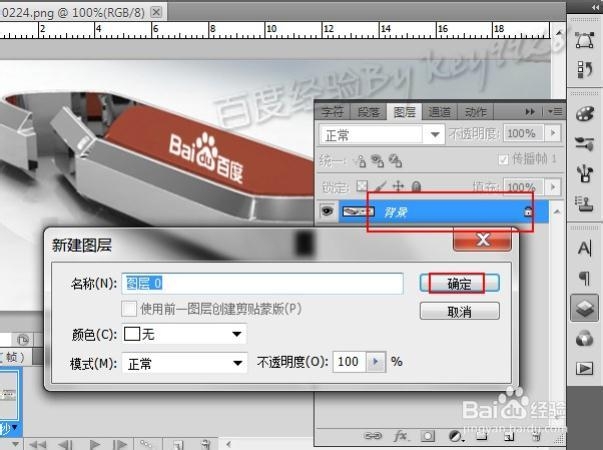Switch to the 通道 tab
This screenshot has height=450, width=603.
[x=439, y=112]
